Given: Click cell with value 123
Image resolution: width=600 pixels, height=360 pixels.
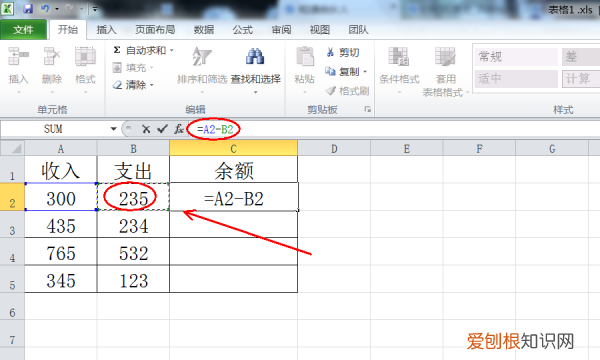Looking at the screenshot, I should 133,279.
